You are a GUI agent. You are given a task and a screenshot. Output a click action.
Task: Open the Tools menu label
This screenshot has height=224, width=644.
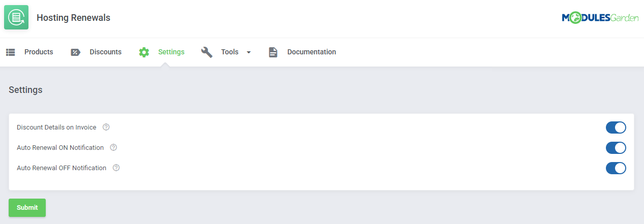click(230, 52)
